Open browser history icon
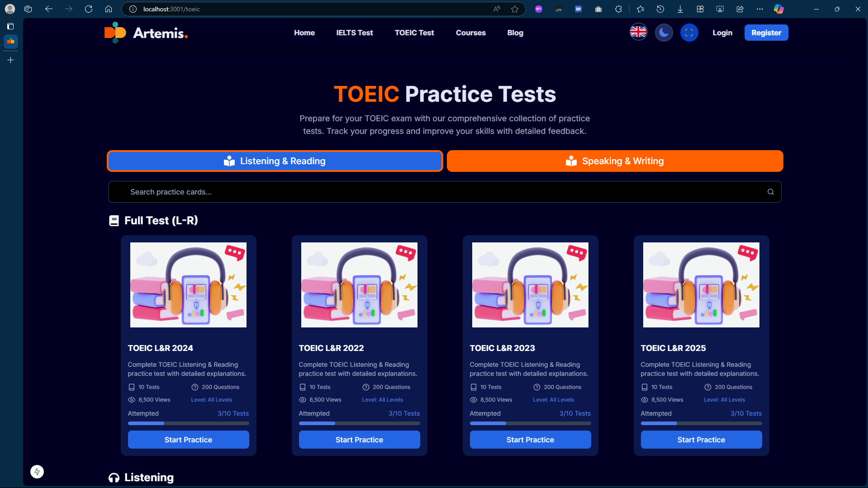Image resolution: width=868 pixels, height=488 pixels. click(660, 9)
